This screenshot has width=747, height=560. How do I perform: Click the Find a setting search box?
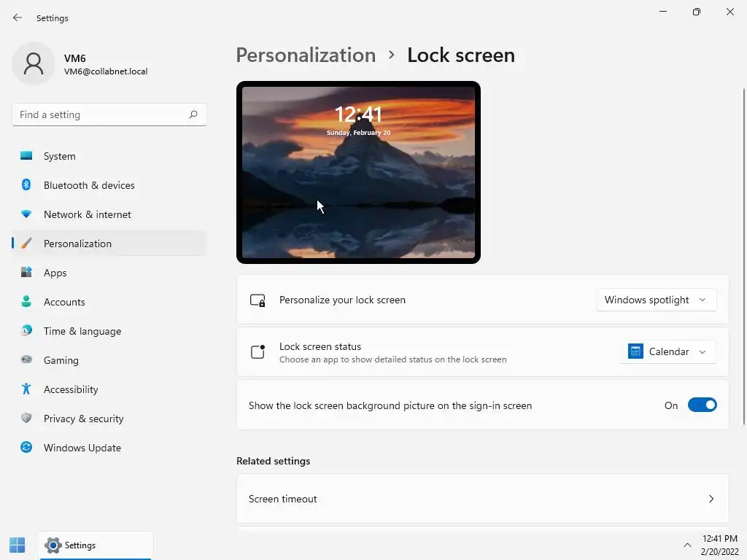point(109,114)
